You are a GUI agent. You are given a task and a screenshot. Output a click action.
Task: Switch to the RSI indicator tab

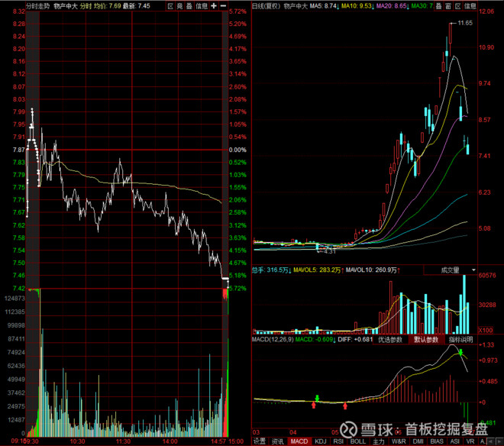click(x=338, y=441)
